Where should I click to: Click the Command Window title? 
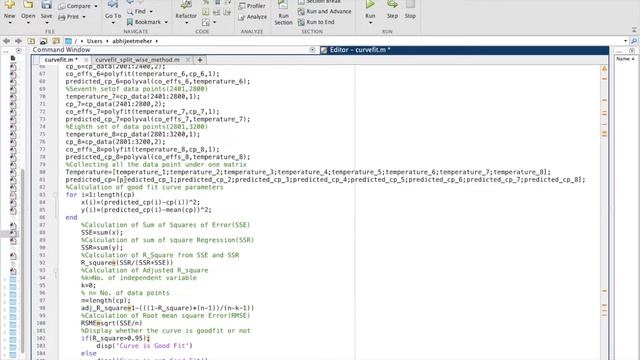coord(61,50)
